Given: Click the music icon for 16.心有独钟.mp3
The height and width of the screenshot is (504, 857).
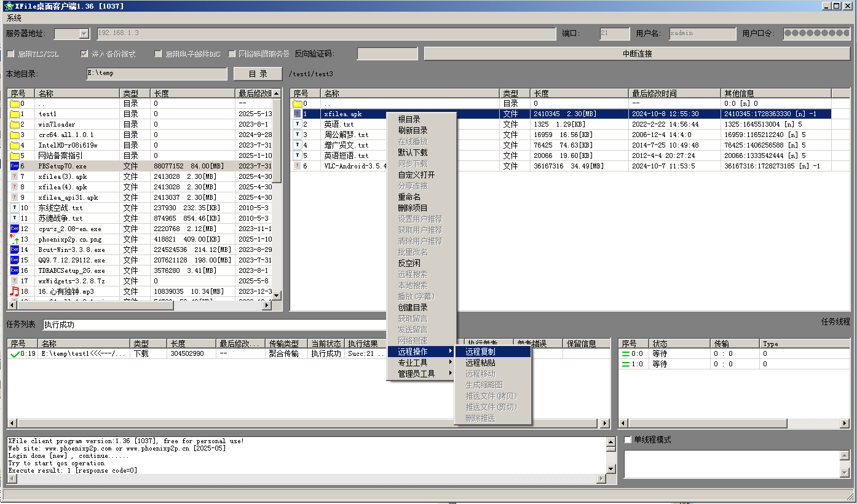Looking at the screenshot, I should point(15,291).
